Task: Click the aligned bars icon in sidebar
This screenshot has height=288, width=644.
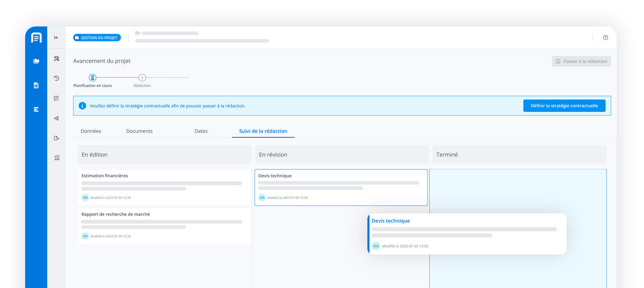Action: [x=36, y=110]
